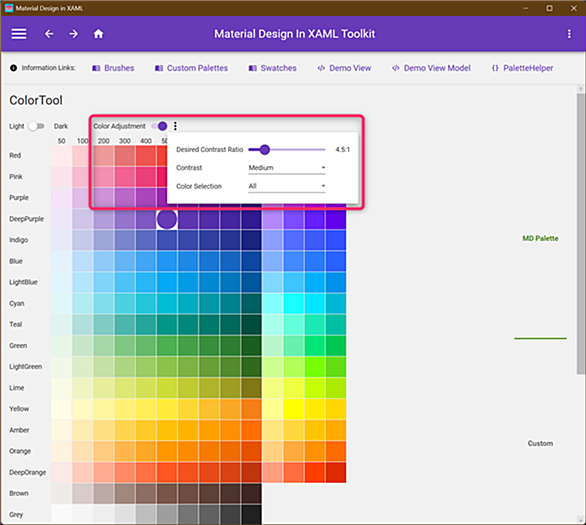Open the PaletteHelper link
The image size is (586, 525).
click(528, 68)
